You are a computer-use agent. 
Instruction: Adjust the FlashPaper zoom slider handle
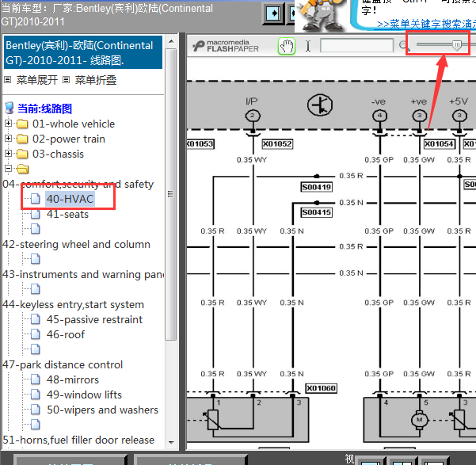456,45
